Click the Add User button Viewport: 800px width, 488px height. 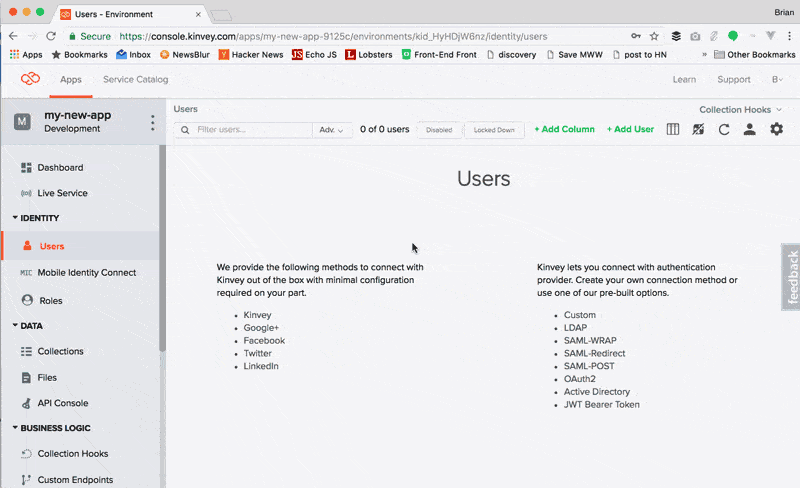coord(630,129)
